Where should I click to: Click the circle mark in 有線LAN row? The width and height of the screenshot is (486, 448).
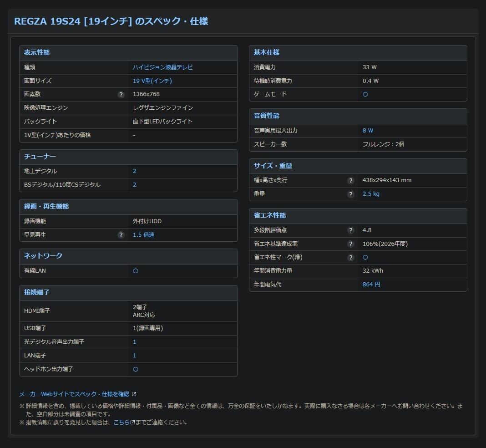point(136,271)
